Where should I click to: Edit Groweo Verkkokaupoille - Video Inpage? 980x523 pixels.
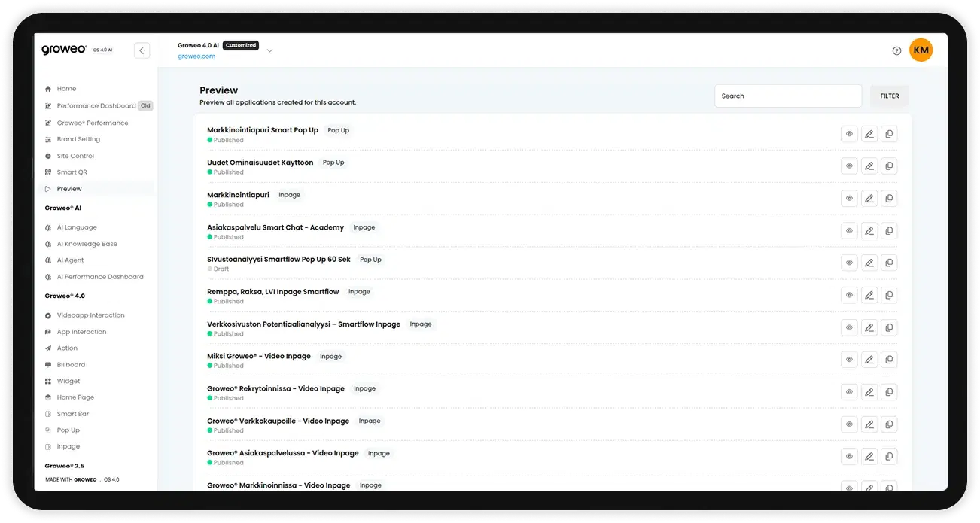tap(869, 424)
